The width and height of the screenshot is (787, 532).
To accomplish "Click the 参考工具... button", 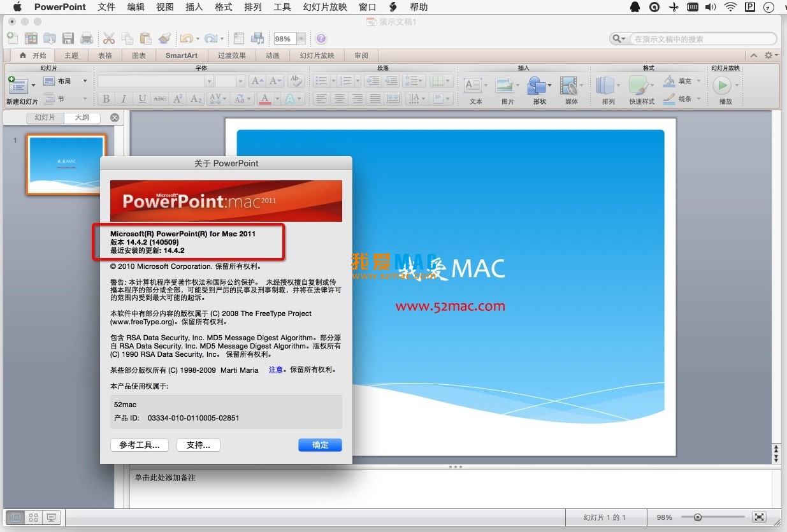I will tap(140, 445).
